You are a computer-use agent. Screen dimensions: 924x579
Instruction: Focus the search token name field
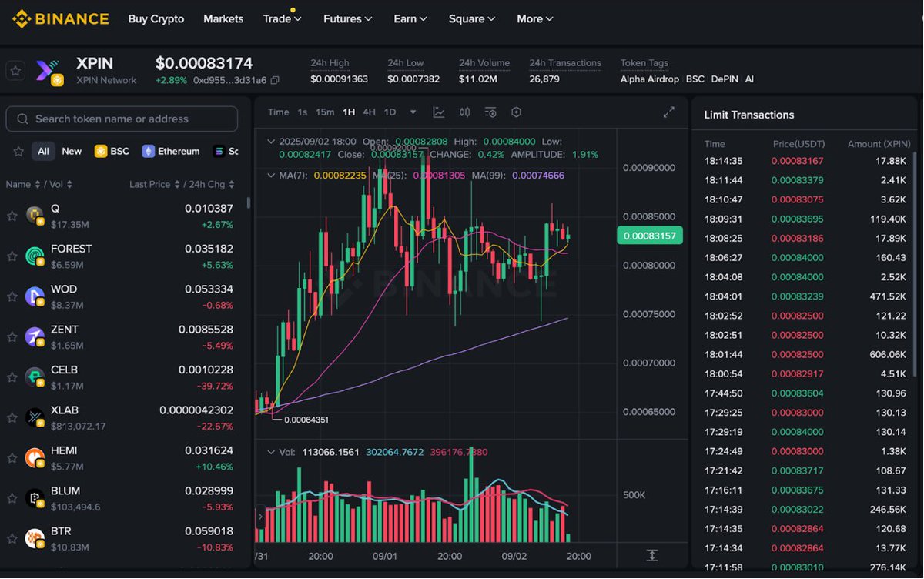(122, 119)
